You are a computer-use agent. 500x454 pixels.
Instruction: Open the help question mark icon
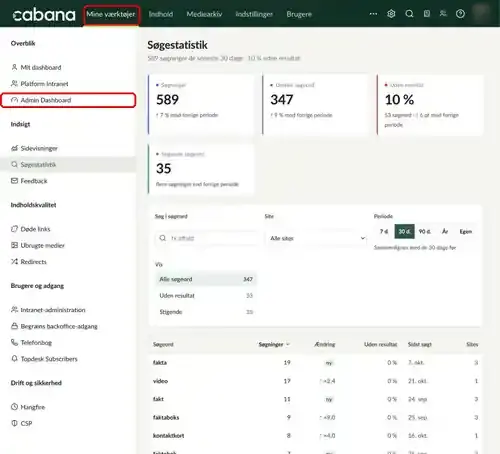pos(460,14)
